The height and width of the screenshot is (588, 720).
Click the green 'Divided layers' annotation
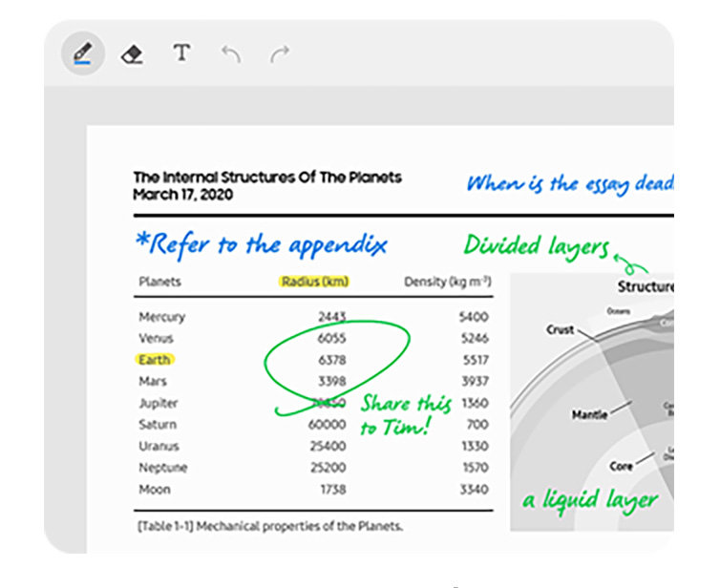click(536, 245)
